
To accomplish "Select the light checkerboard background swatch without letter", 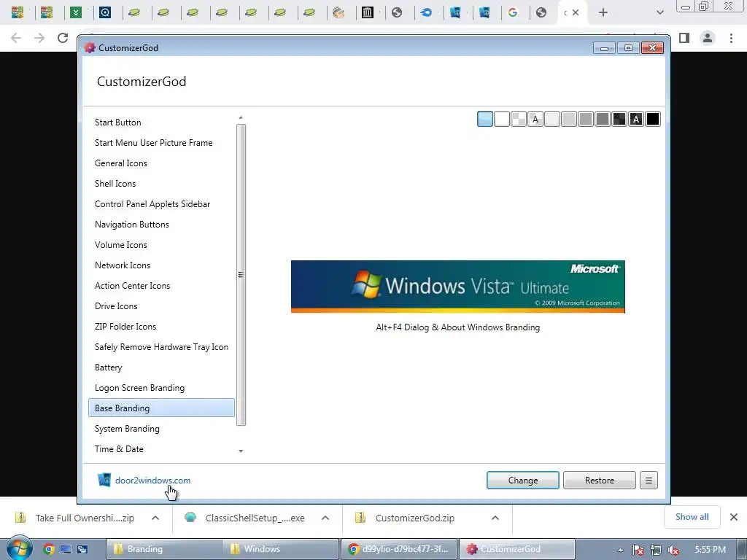I will 519,119.
